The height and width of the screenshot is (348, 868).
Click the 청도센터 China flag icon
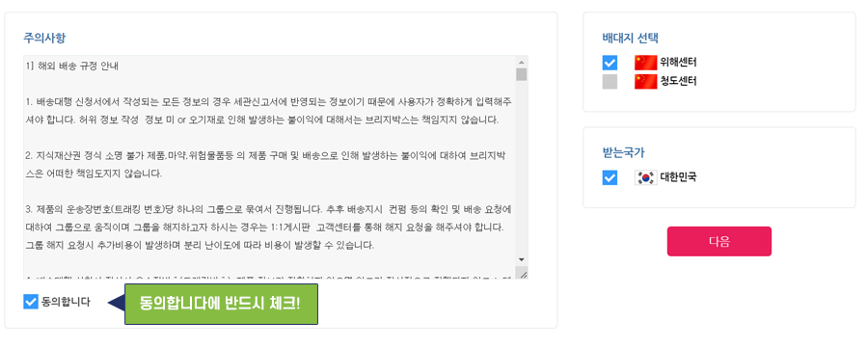pos(645,82)
